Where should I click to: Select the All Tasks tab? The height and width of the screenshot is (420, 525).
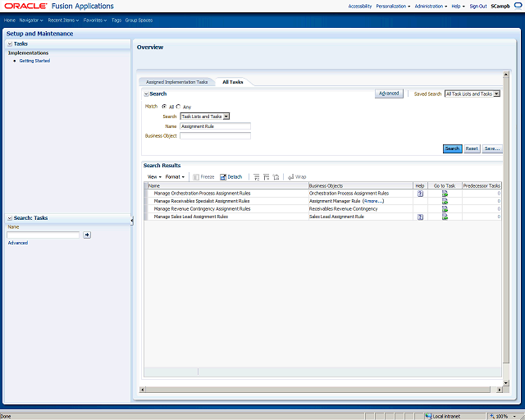pyautogui.click(x=233, y=82)
